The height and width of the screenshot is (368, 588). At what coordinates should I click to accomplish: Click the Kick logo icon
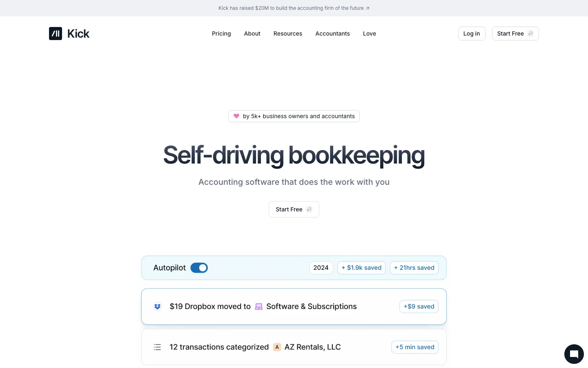tap(56, 34)
